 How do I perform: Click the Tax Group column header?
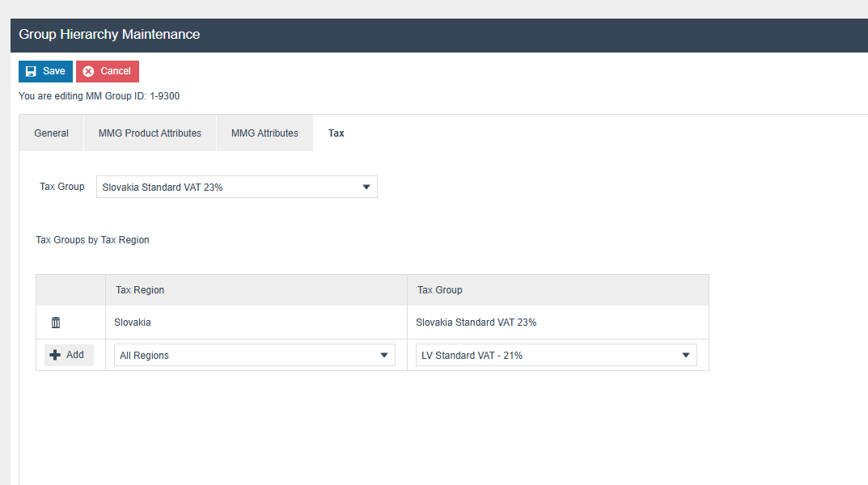click(x=439, y=290)
